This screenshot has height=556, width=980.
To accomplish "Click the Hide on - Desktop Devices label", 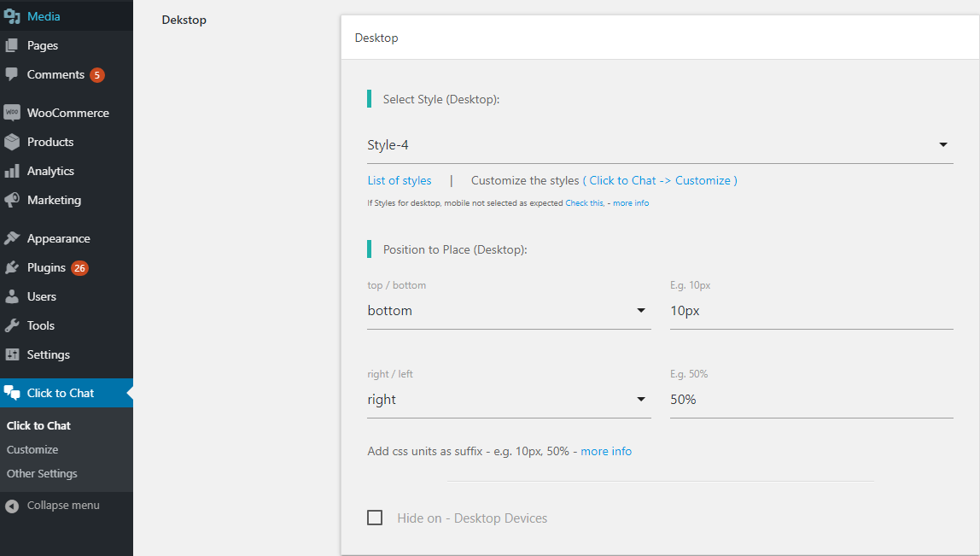I will (472, 518).
